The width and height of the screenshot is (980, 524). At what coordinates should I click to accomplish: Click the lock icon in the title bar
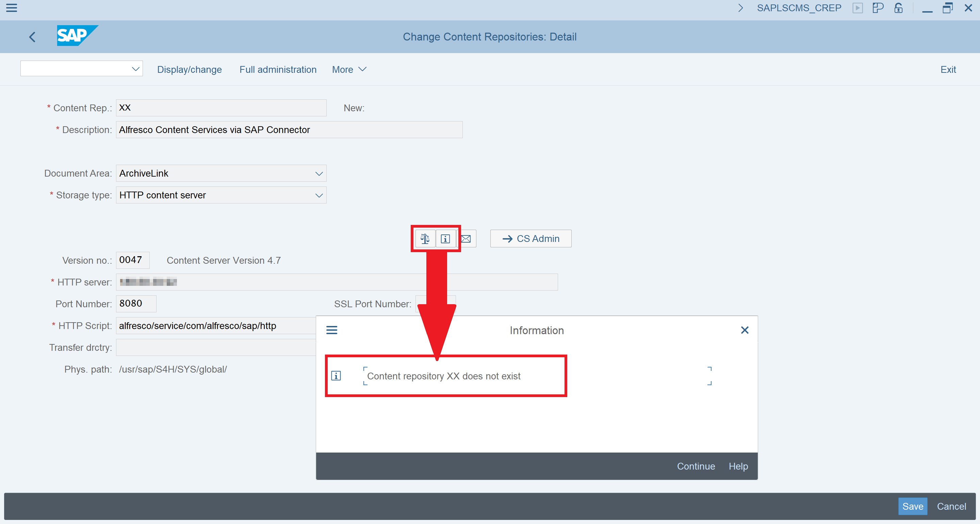[898, 8]
